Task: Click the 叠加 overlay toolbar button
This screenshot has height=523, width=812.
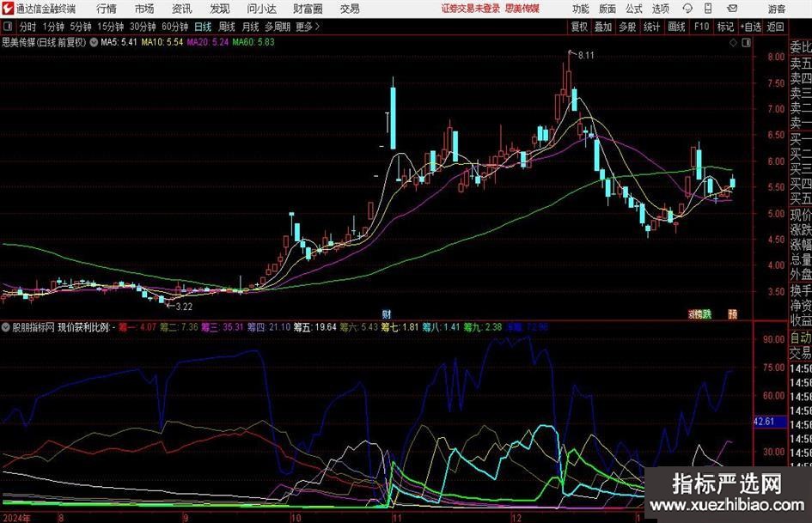Action: [x=603, y=27]
